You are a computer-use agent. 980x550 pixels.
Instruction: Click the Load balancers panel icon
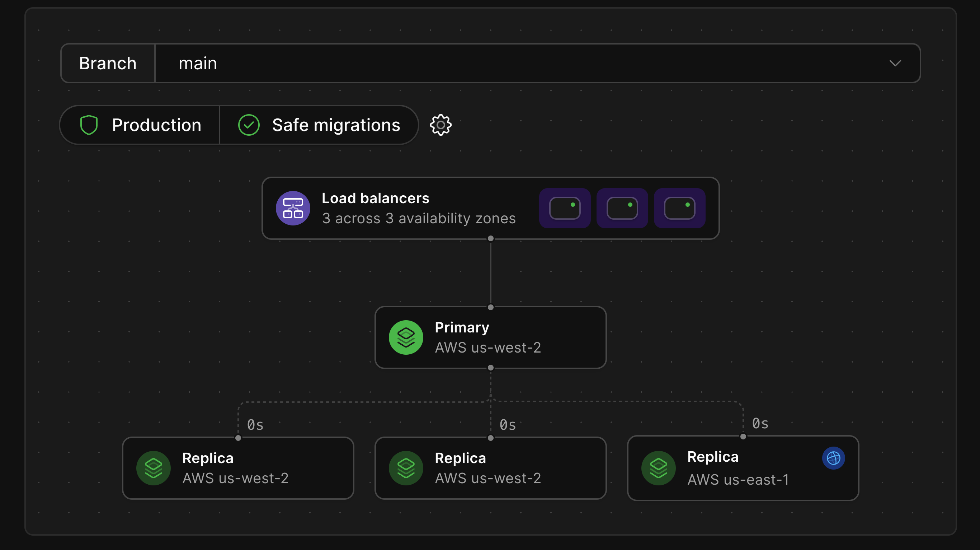[294, 208]
